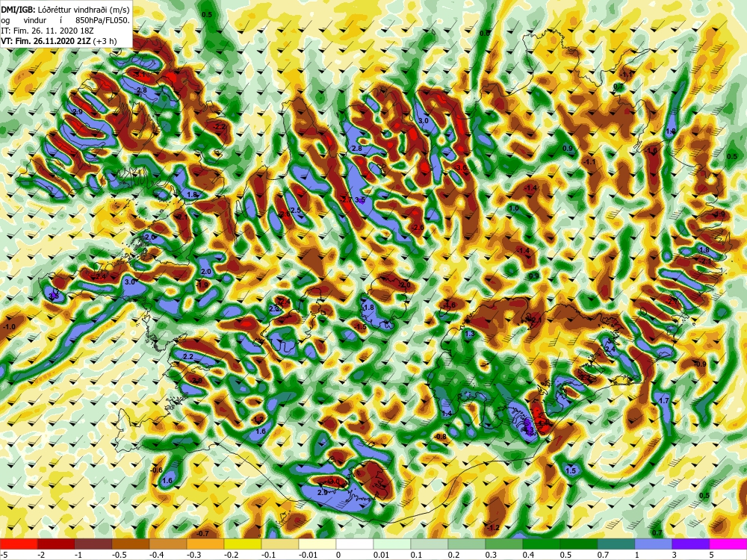Click the 'DMI/IGB:' header label

coord(18,9)
